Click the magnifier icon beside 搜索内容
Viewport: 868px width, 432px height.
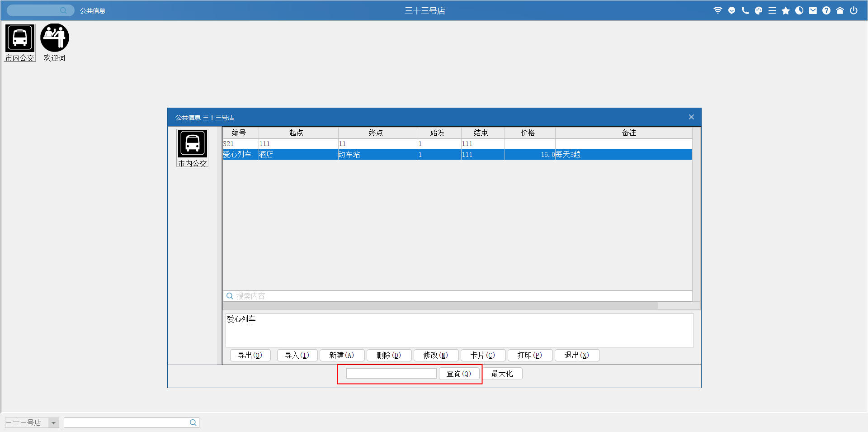(230, 296)
